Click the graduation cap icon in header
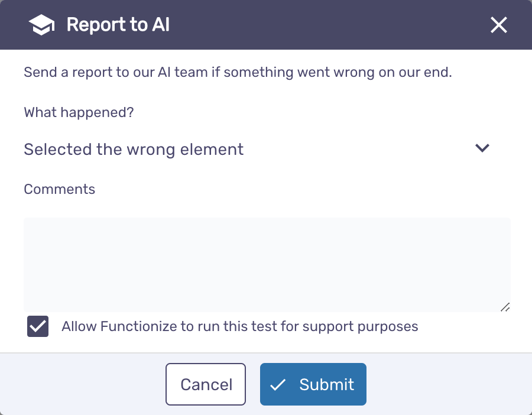Viewport: 532px width, 415px height. pos(41,25)
